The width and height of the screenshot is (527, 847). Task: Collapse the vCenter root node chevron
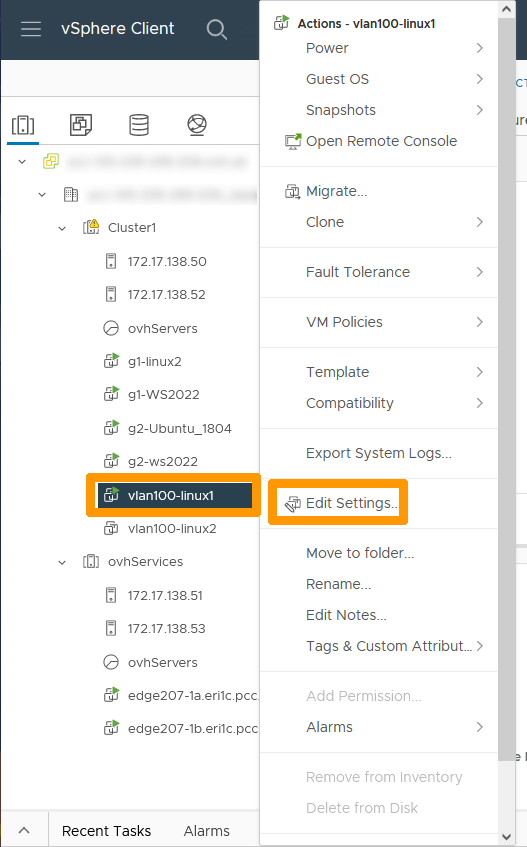click(x=22, y=162)
